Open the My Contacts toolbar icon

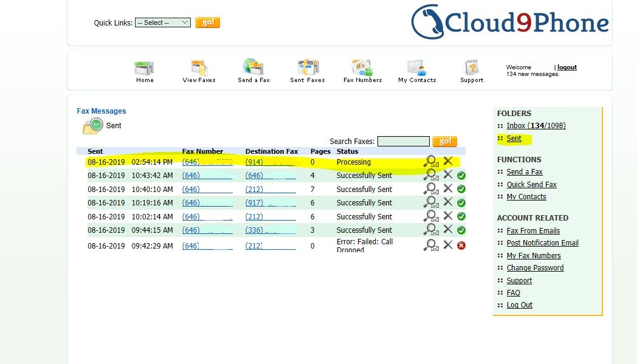(417, 71)
